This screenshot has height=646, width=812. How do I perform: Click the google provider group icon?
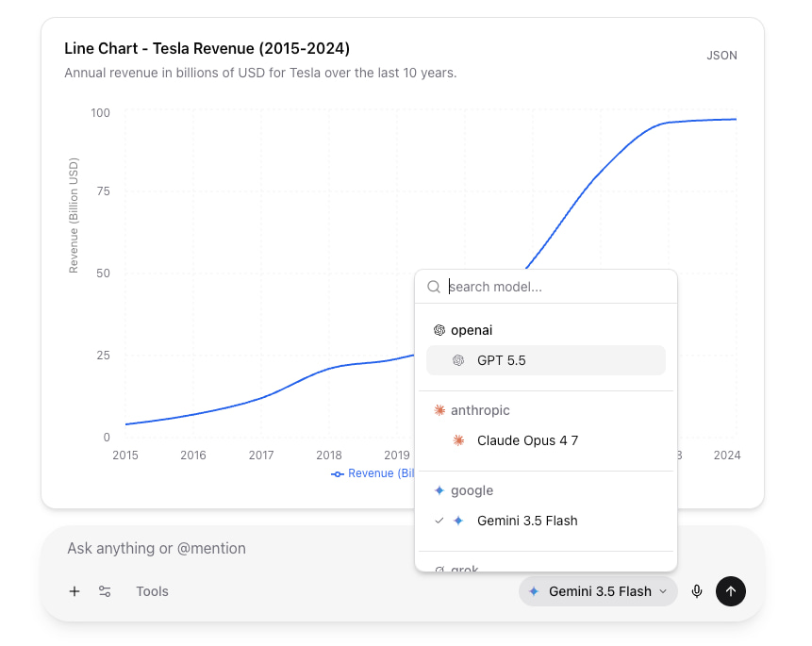(439, 490)
